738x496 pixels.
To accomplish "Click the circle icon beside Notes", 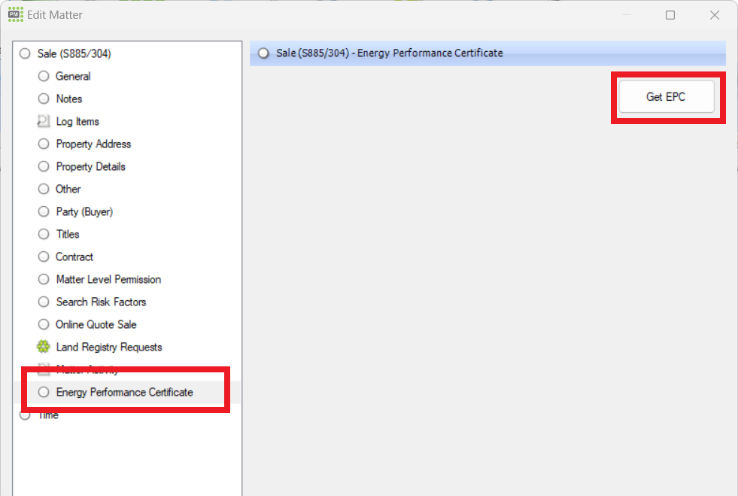I will pos(43,99).
